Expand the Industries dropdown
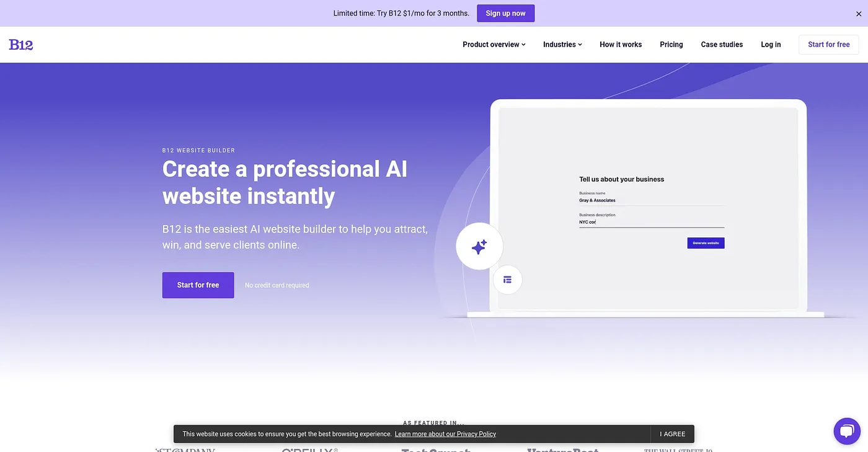Screen dimensions: 868x452 point(562,45)
